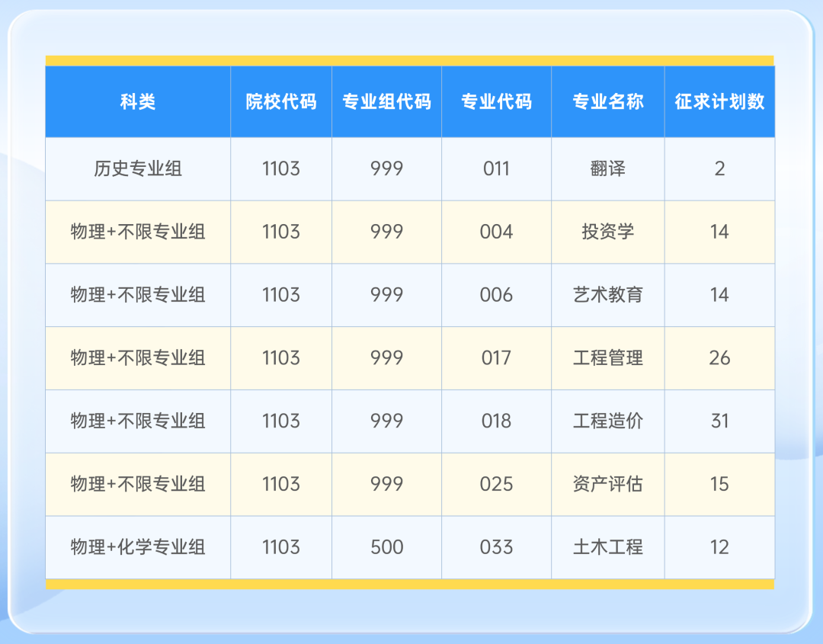
Task: Select the 历史专业组 row label
Action: point(137,169)
